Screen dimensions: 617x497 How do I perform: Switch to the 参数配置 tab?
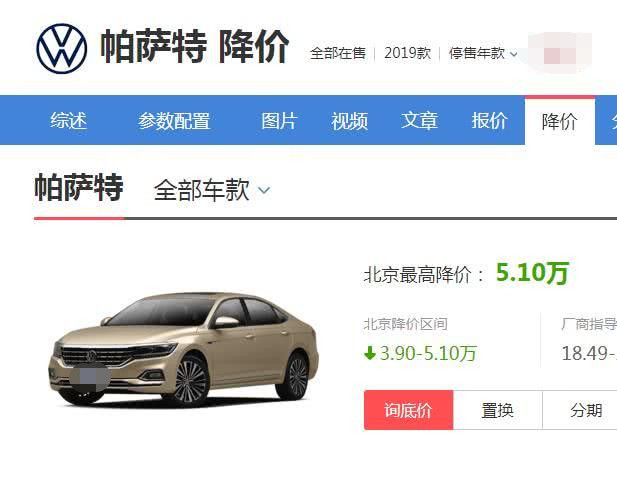[x=174, y=120]
